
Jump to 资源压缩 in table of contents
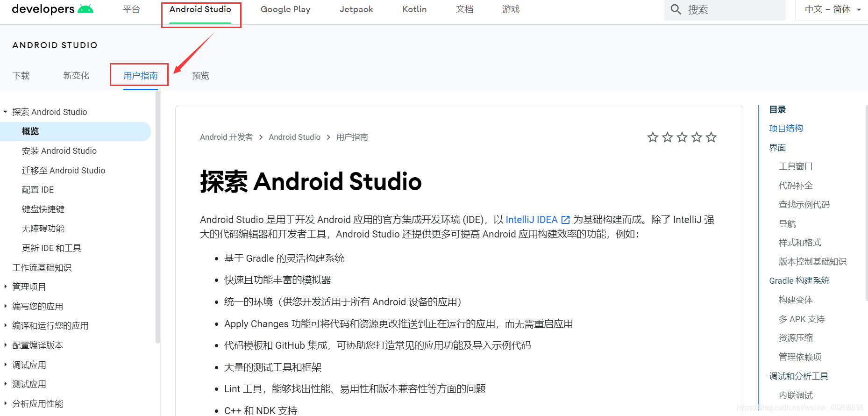pos(796,337)
